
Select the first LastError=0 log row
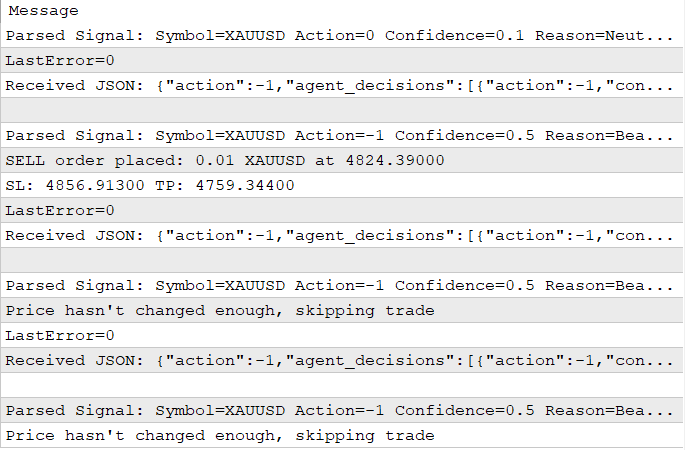point(60,60)
